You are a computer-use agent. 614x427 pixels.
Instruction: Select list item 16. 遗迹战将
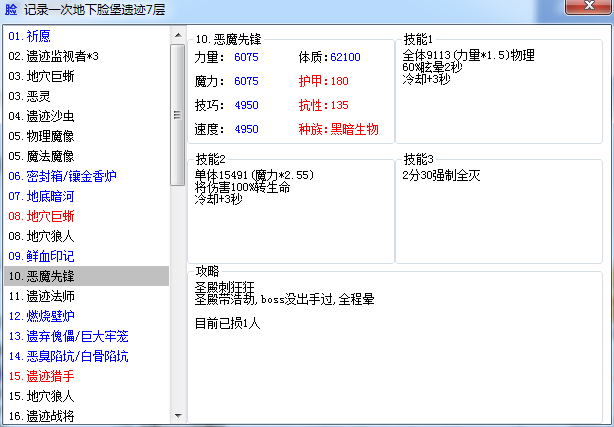click(87, 416)
